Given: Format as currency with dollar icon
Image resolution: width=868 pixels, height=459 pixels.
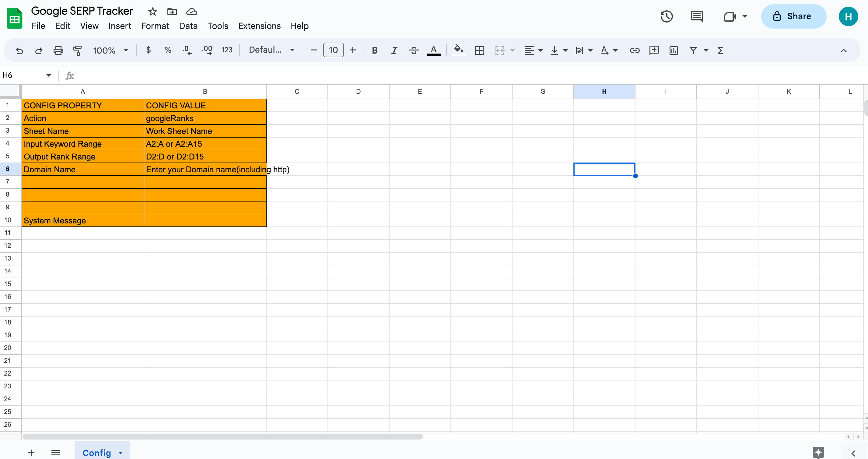Looking at the screenshot, I should pos(148,50).
